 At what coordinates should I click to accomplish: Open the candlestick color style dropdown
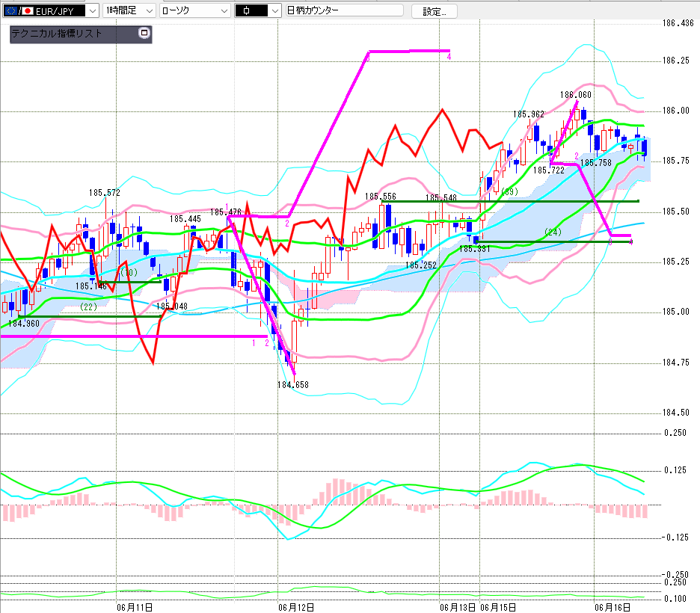[275, 10]
